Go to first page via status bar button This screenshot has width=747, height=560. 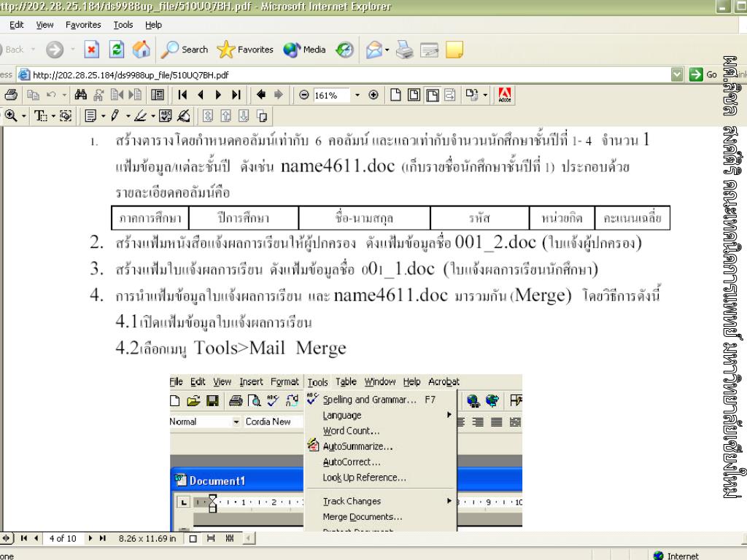click(24, 539)
